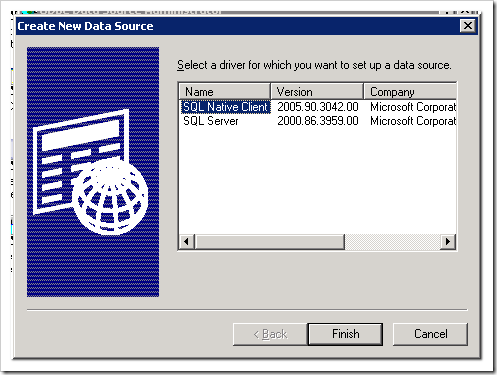Click the Finish button
The width and height of the screenshot is (497, 375).
[345, 334]
